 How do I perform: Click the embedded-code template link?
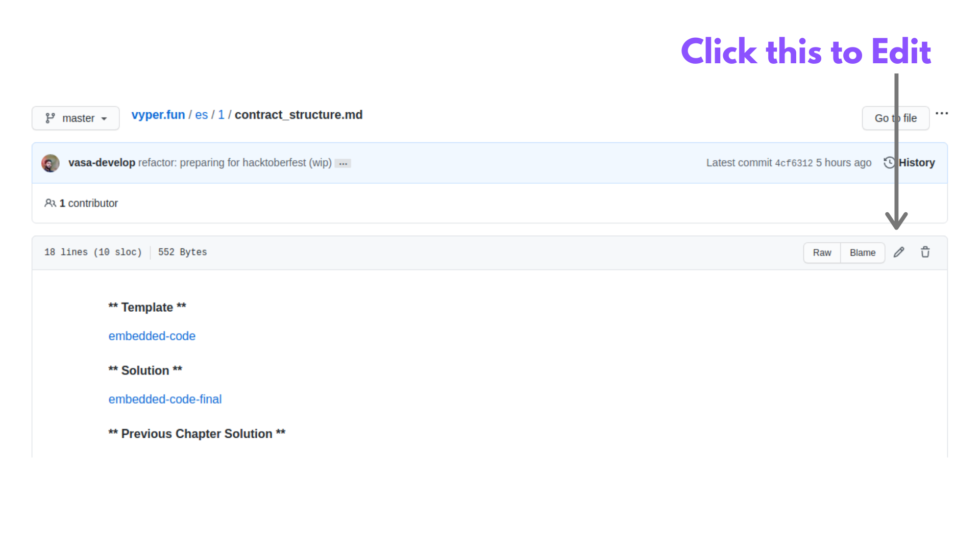[x=152, y=336]
